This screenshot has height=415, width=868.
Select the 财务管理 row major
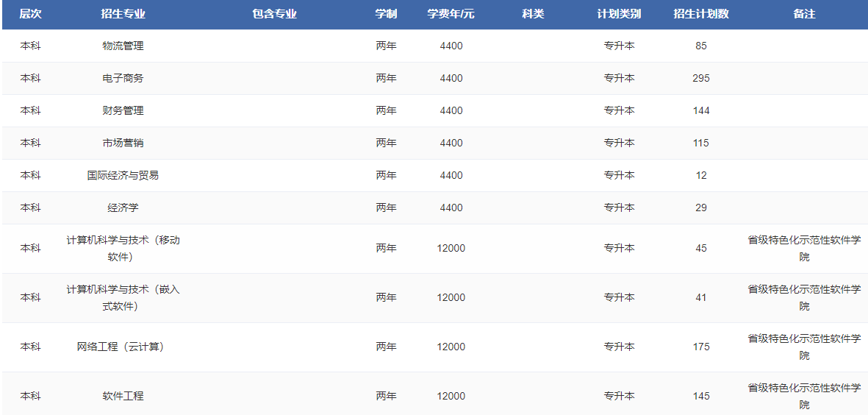click(x=123, y=110)
